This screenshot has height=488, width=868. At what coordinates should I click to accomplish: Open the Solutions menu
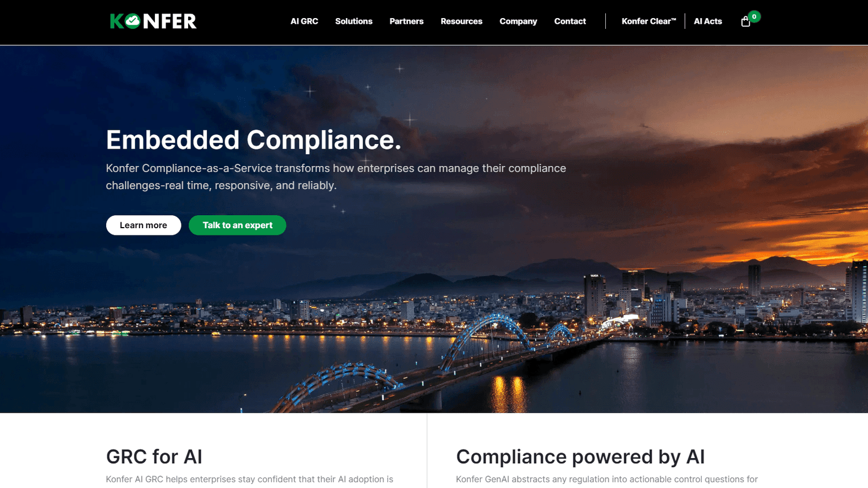point(354,21)
